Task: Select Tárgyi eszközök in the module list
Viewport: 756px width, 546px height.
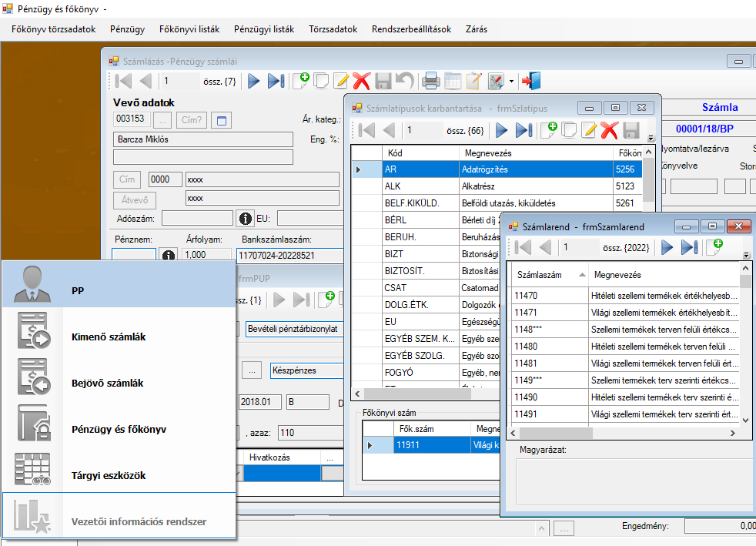Action: click(x=108, y=475)
